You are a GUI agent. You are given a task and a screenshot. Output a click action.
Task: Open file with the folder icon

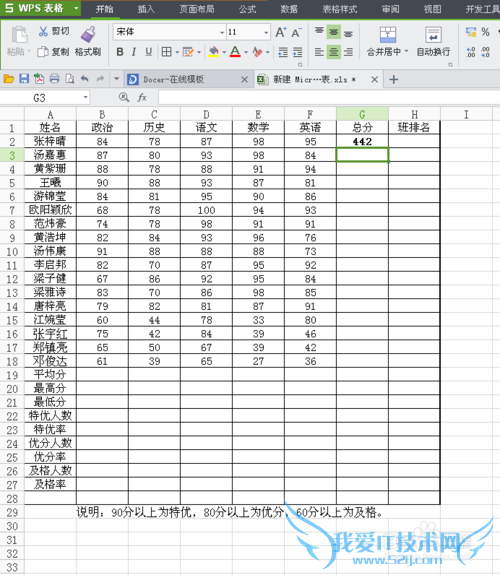point(9,78)
